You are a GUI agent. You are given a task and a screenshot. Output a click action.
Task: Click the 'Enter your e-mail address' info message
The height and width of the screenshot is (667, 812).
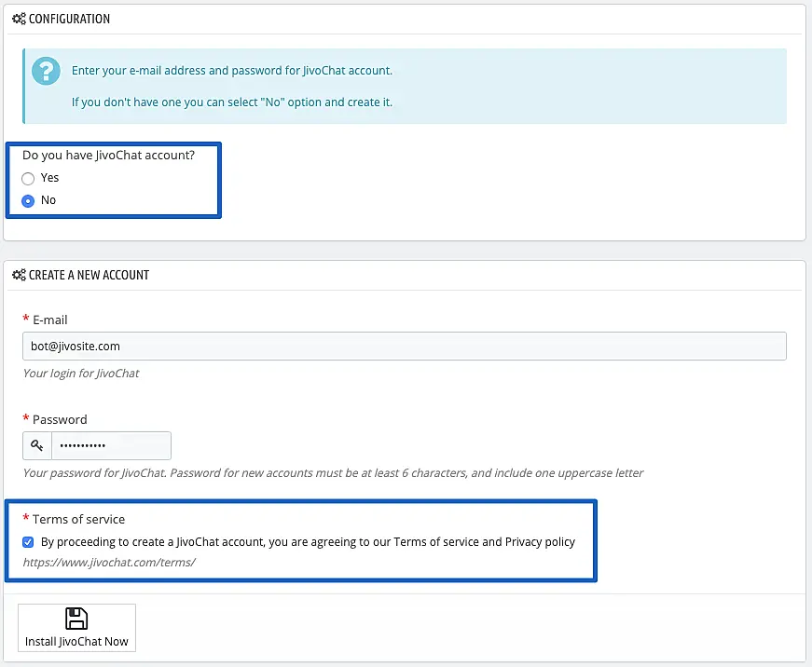(232, 71)
